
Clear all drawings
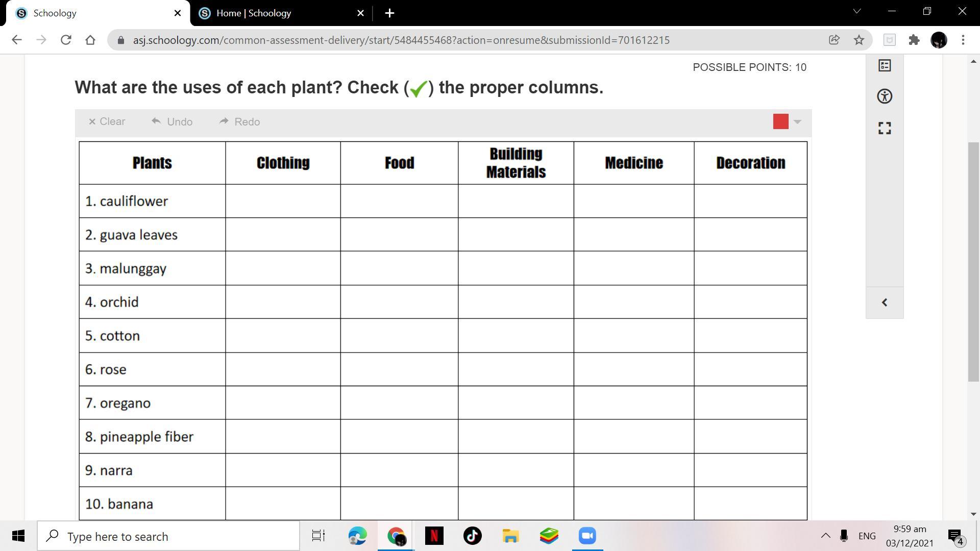tap(107, 121)
